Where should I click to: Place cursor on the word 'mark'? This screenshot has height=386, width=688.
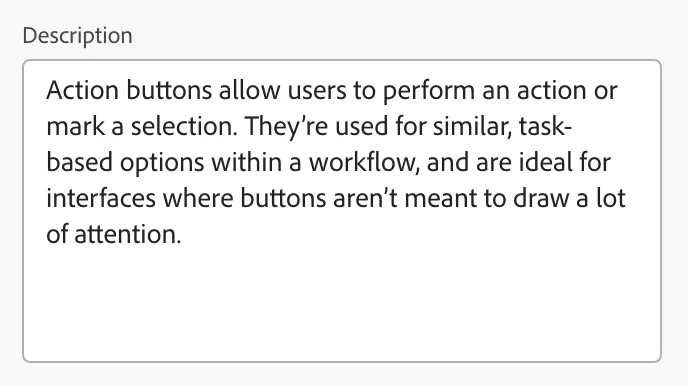pyautogui.click(x=75, y=126)
